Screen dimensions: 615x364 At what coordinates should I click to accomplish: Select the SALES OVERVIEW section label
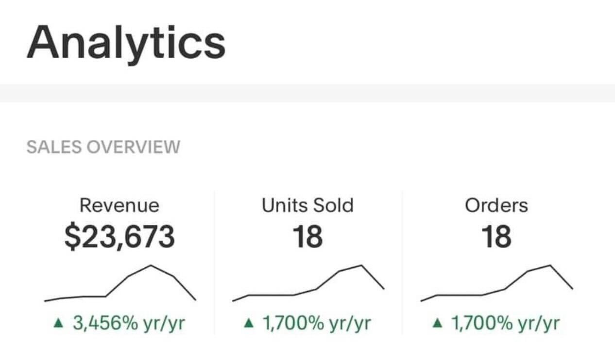coord(103,147)
